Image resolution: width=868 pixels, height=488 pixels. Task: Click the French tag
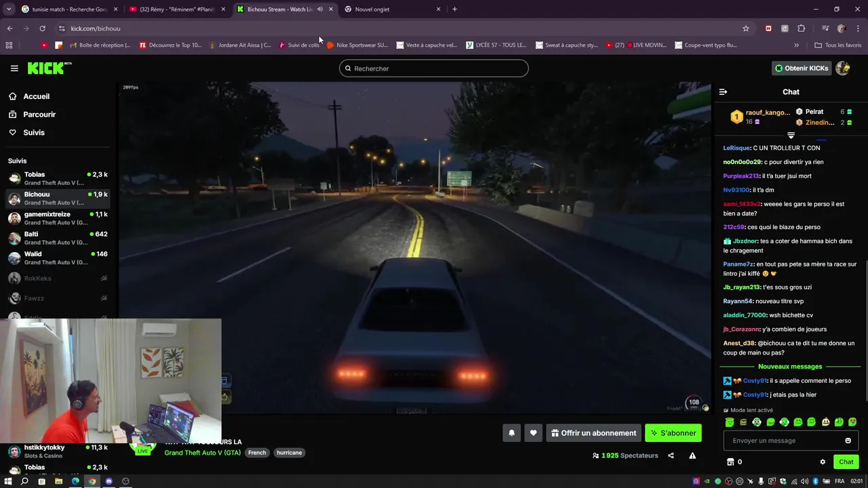coord(257,453)
